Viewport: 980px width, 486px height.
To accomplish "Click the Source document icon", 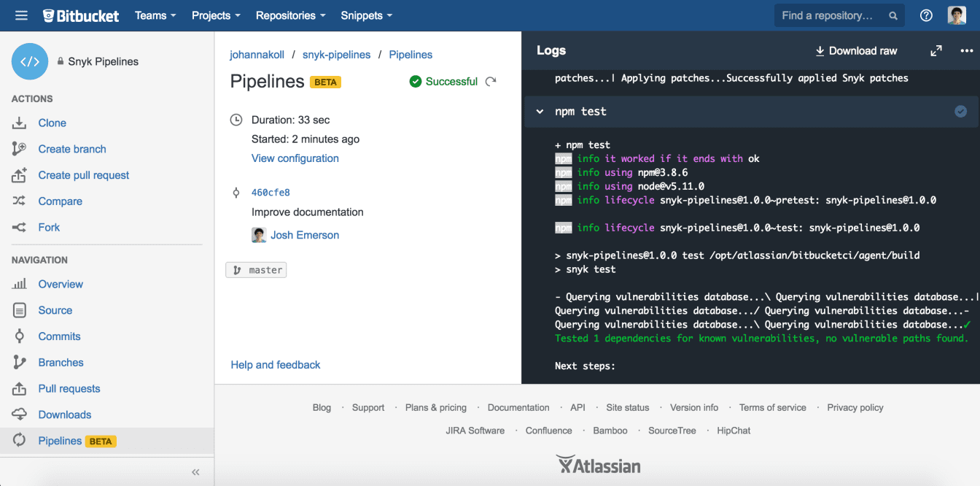I will 20,310.
